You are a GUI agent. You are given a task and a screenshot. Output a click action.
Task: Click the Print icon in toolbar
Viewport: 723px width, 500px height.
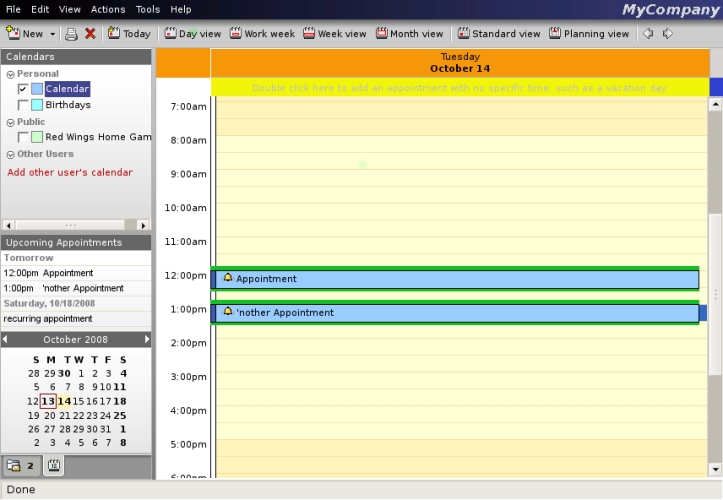pos(71,34)
